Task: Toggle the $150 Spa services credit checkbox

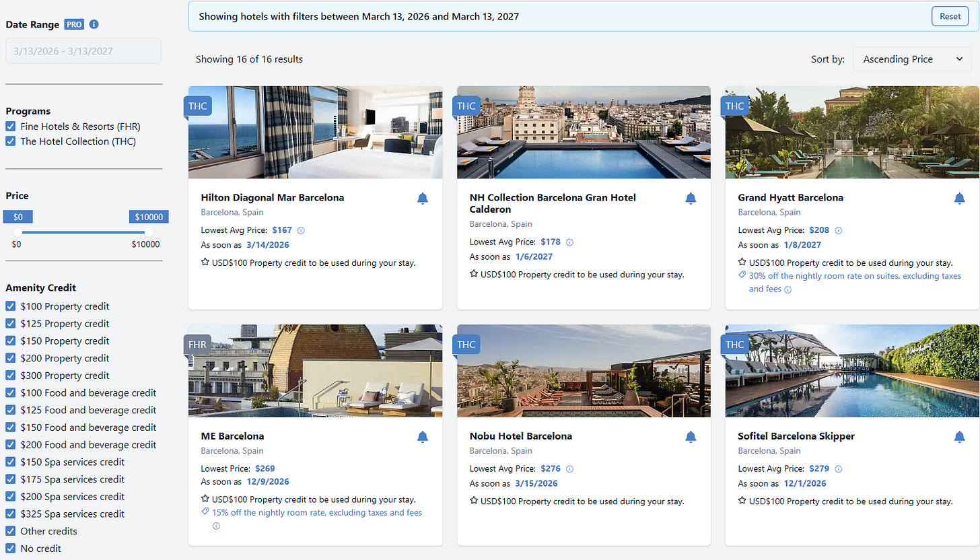Action: click(x=11, y=462)
